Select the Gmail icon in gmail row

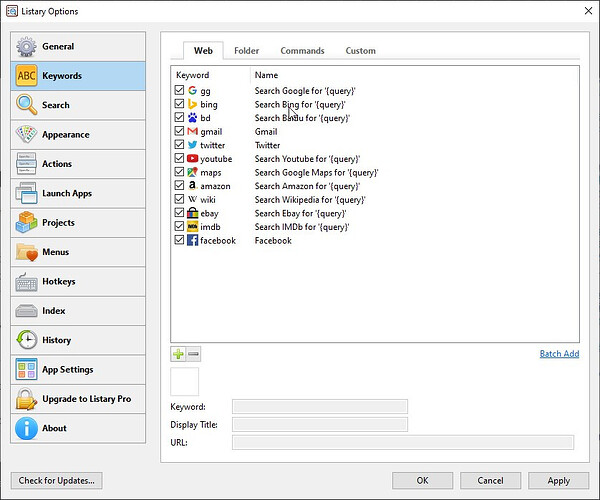click(x=192, y=131)
